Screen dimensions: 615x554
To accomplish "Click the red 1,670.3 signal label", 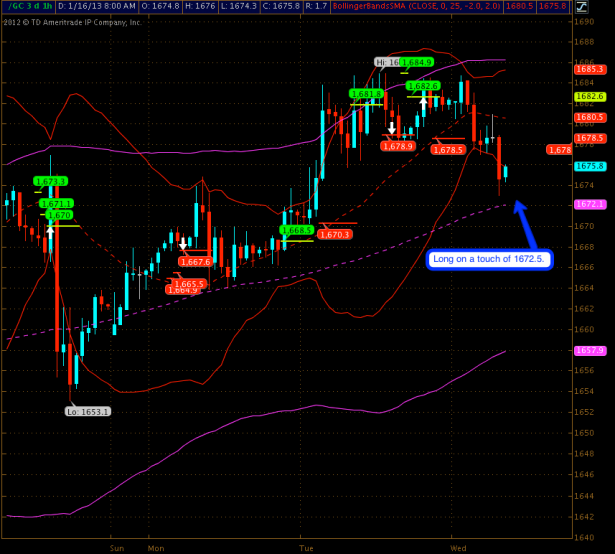I will pyautogui.click(x=336, y=234).
